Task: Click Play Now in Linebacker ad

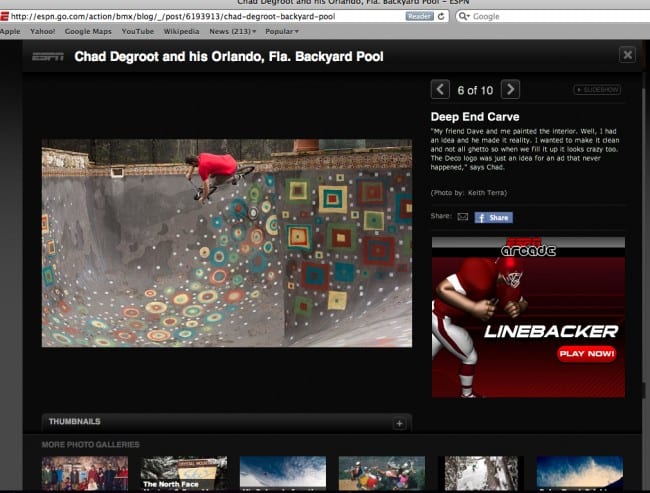Action: pyautogui.click(x=586, y=354)
